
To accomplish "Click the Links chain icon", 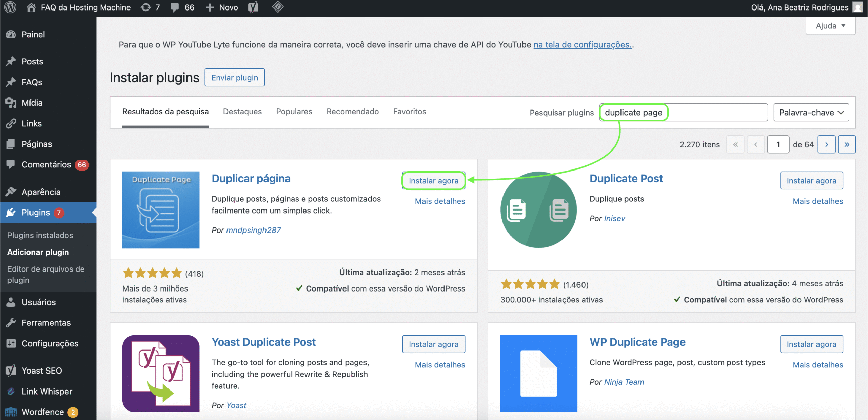I will (x=11, y=123).
